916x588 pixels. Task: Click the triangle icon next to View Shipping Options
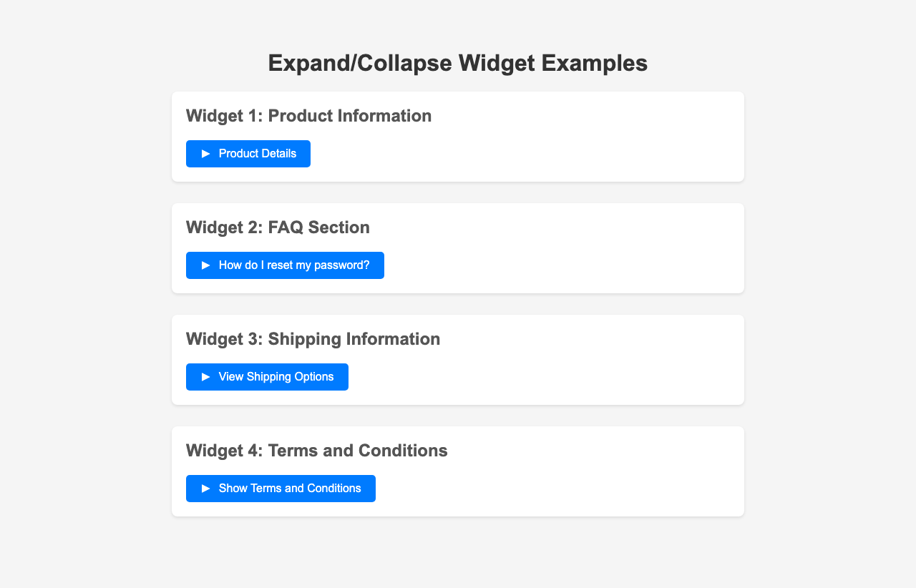[x=206, y=377]
